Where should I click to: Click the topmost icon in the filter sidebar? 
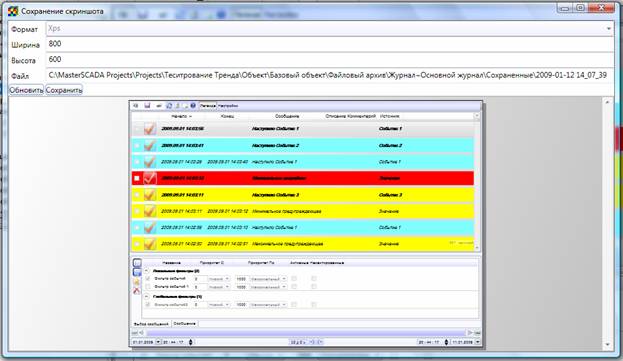point(137,263)
